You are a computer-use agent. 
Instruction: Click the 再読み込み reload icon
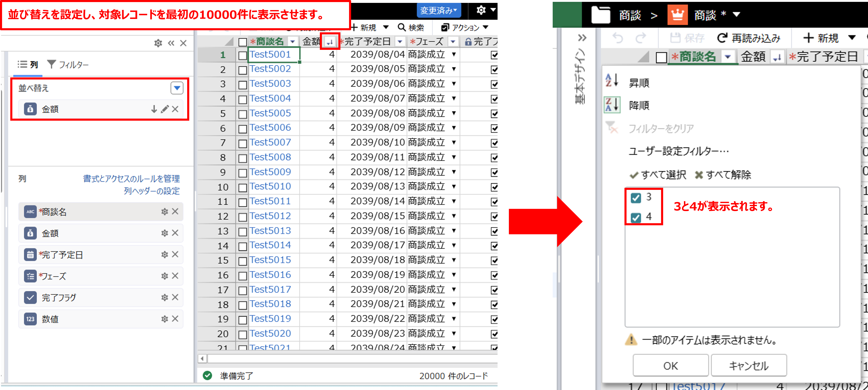click(722, 38)
